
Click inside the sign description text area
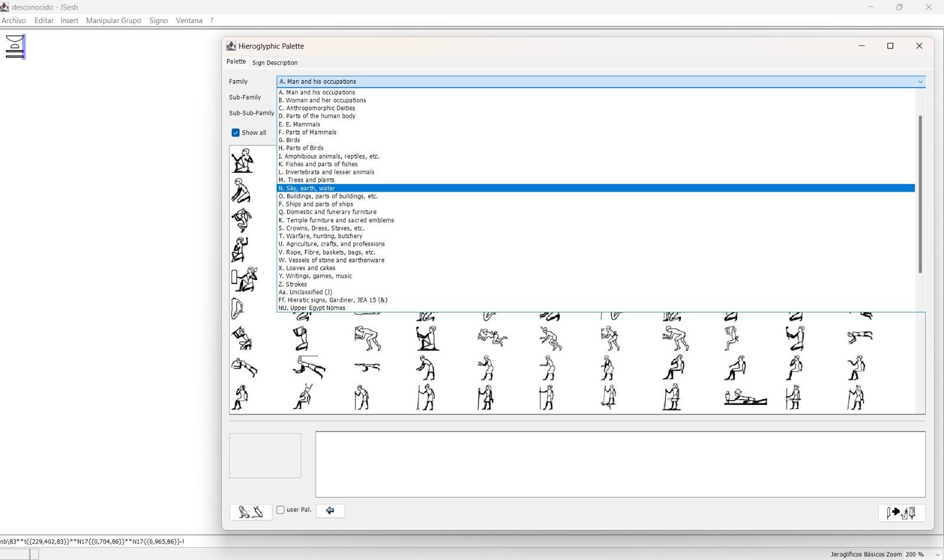[620, 465]
